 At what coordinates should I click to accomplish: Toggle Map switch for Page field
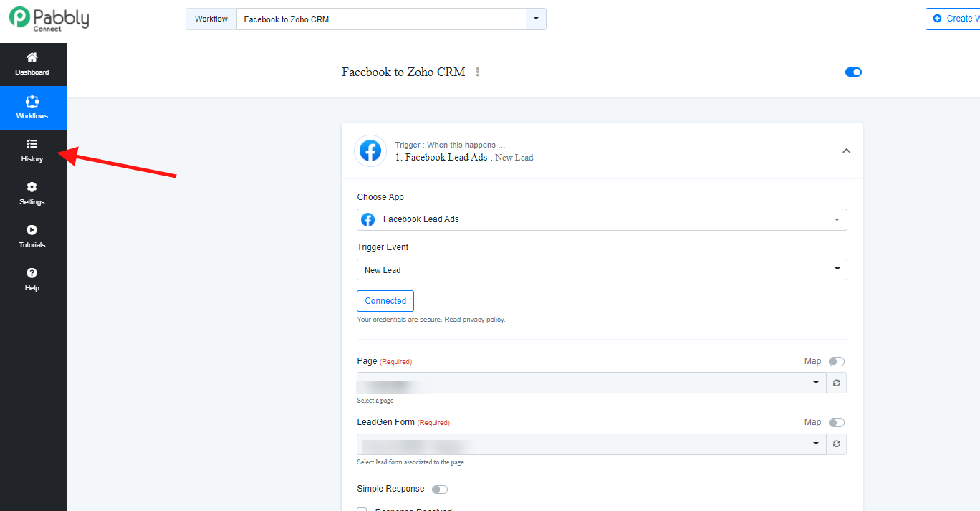[x=837, y=362]
